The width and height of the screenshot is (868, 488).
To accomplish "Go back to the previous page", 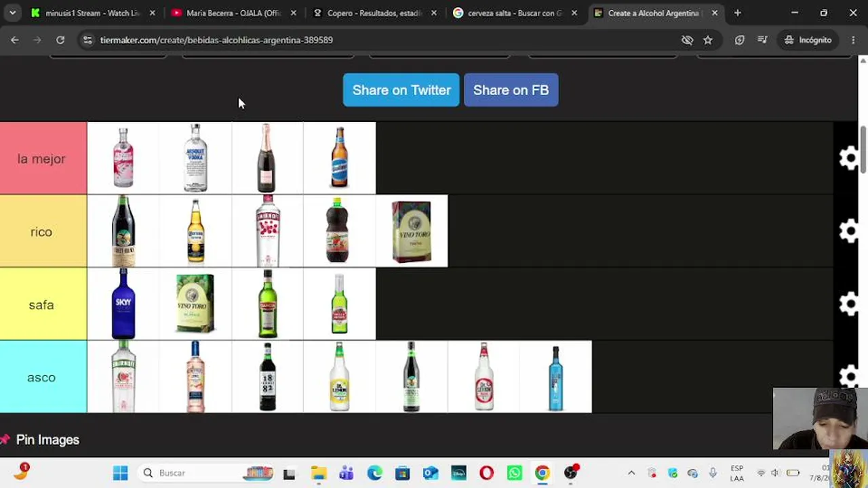I will (x=15, y=40).
